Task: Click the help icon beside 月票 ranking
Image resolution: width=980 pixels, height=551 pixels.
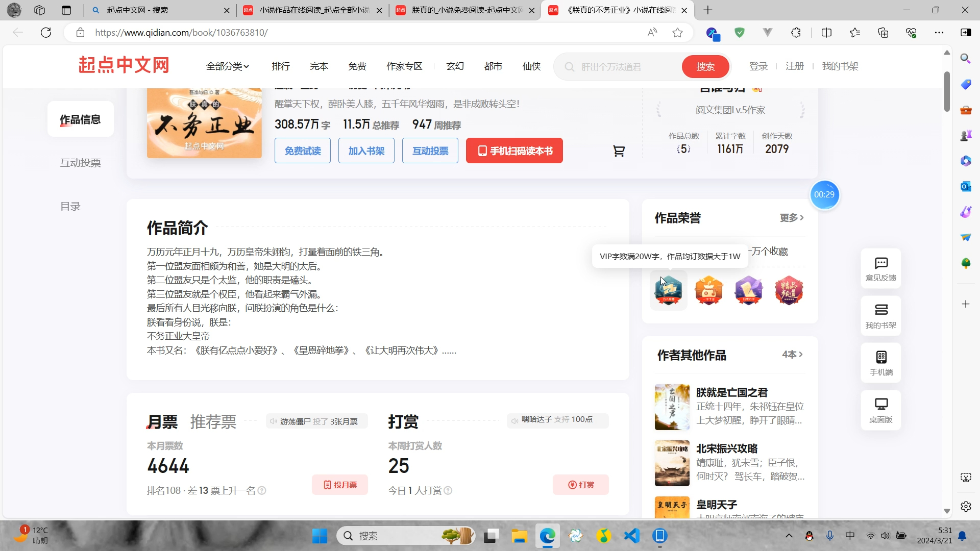Action: tap(262, 491)
